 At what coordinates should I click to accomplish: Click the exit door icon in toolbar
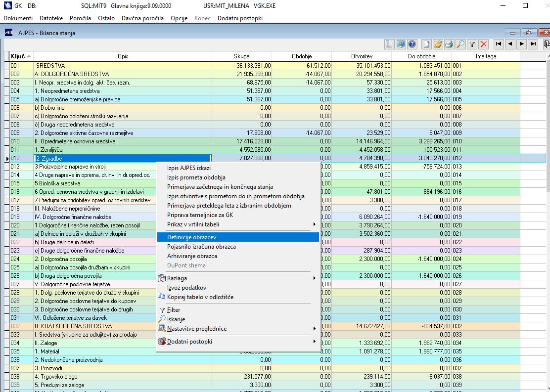pos(546,44)
